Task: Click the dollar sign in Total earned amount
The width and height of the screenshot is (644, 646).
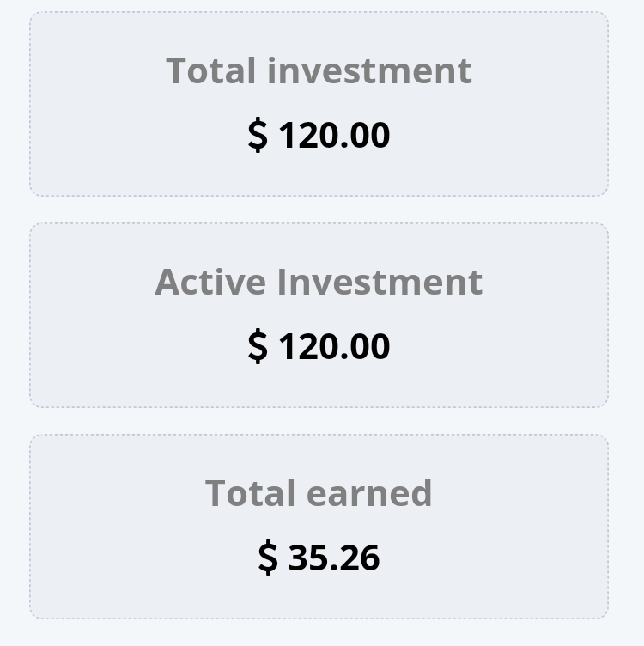Action: (x=268, y=558)
